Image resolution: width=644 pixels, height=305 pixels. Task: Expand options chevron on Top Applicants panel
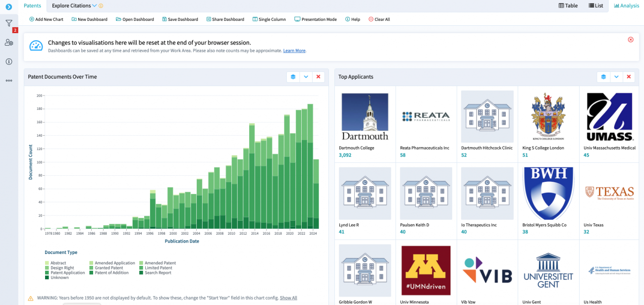616,77
